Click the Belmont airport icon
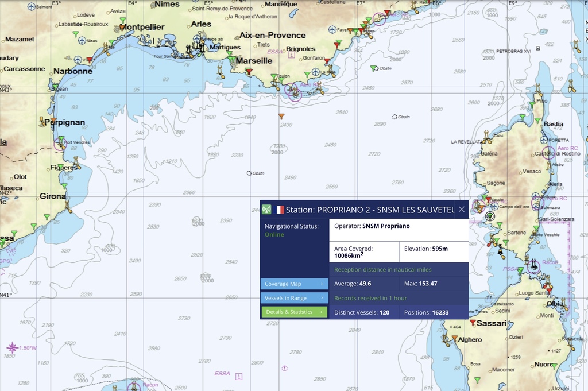 [x=32, y=6]
